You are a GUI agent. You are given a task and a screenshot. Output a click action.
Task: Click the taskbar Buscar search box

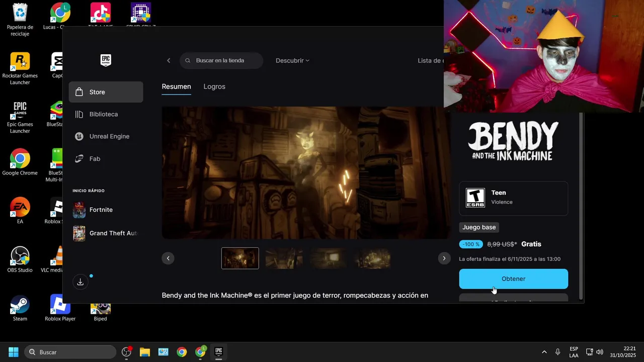point(70,352)
